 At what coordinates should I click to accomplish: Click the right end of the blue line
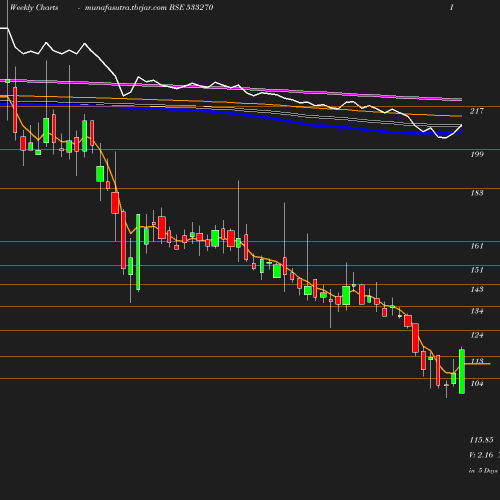(x=460, y=132)
